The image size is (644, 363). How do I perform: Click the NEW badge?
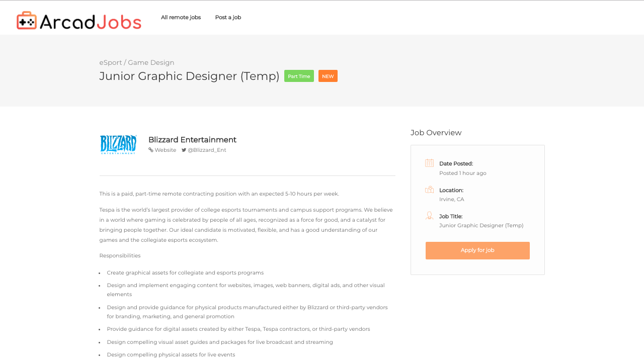[328, 76]
